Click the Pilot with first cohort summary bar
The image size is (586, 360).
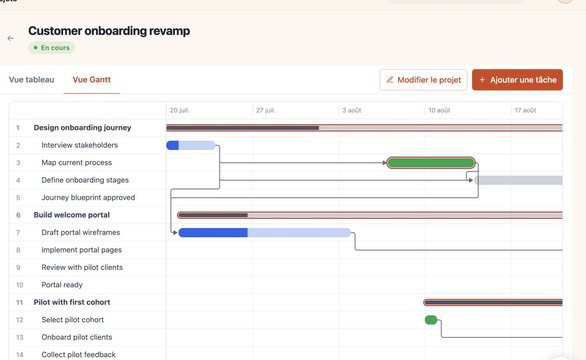(x=493, y=302)
